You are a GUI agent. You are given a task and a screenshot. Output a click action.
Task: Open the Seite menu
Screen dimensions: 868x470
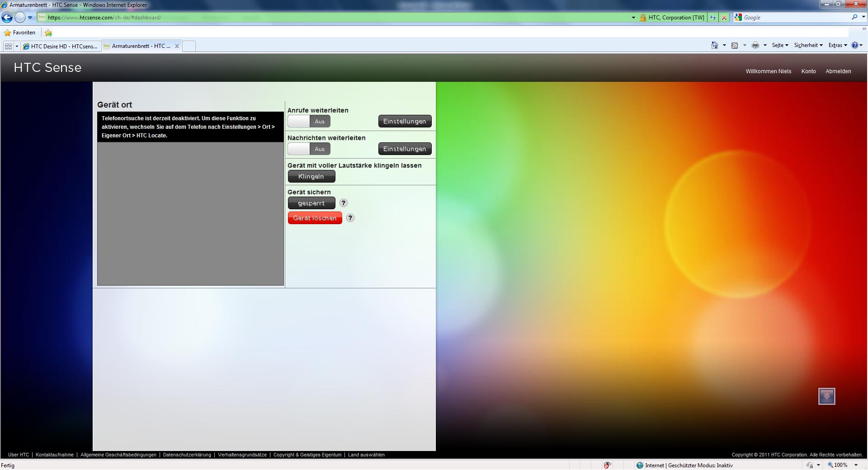(780, 45)
